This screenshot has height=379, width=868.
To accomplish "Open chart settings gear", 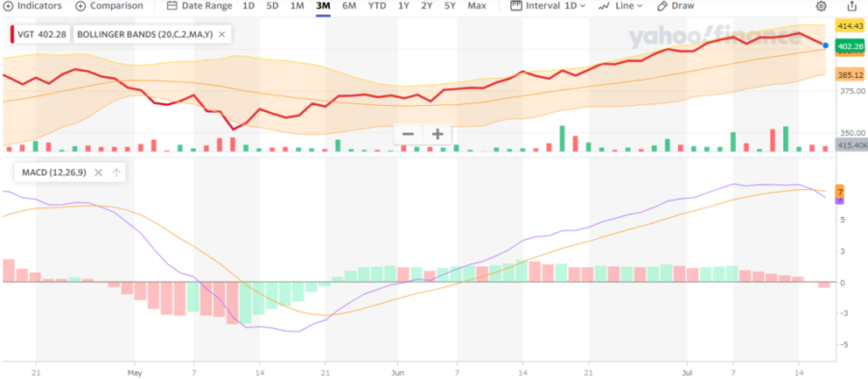I will pyautogui.click(x=822, y=6).
